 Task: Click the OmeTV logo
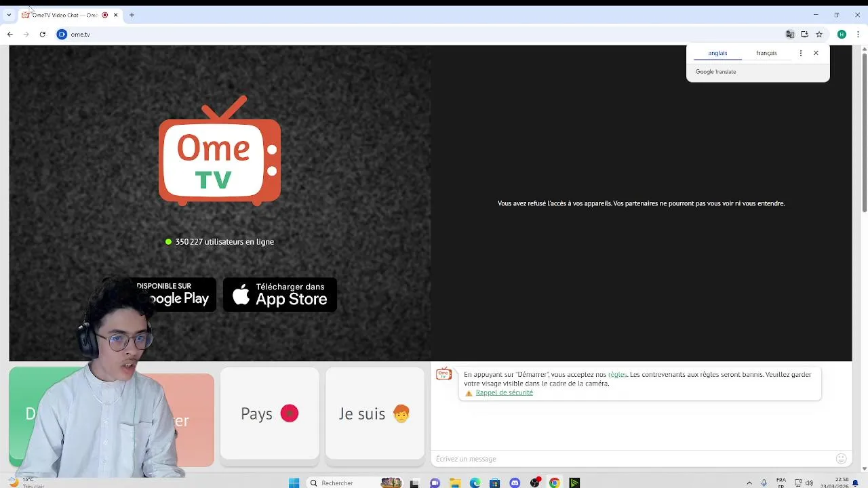click(220, 150)
